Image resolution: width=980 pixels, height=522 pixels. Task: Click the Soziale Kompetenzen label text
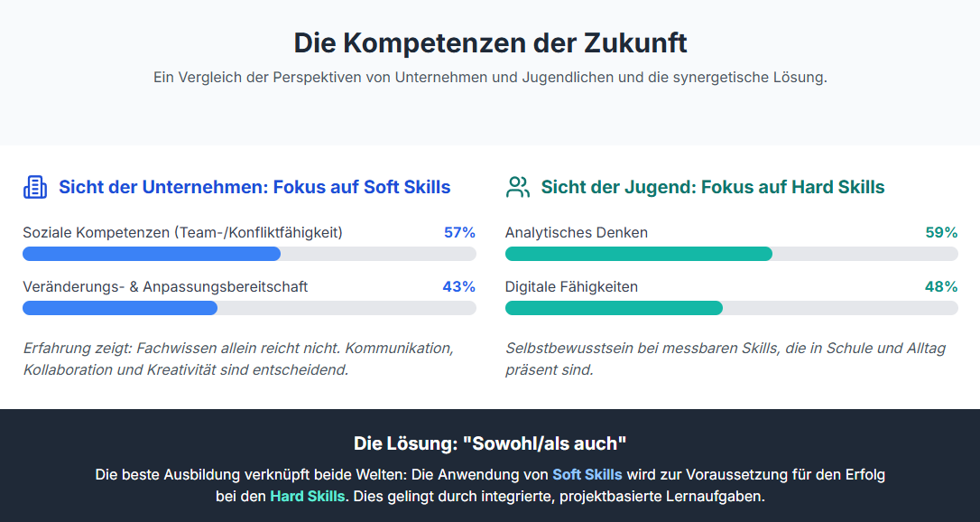coord(182,232)
